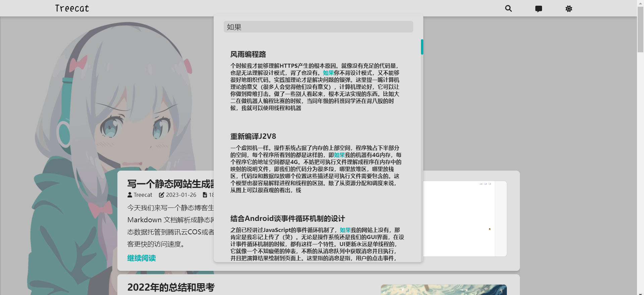This screenshot has height=295, width=644.
Task: Open the thumbnail of the static site post
Action: tap(465, 219)
